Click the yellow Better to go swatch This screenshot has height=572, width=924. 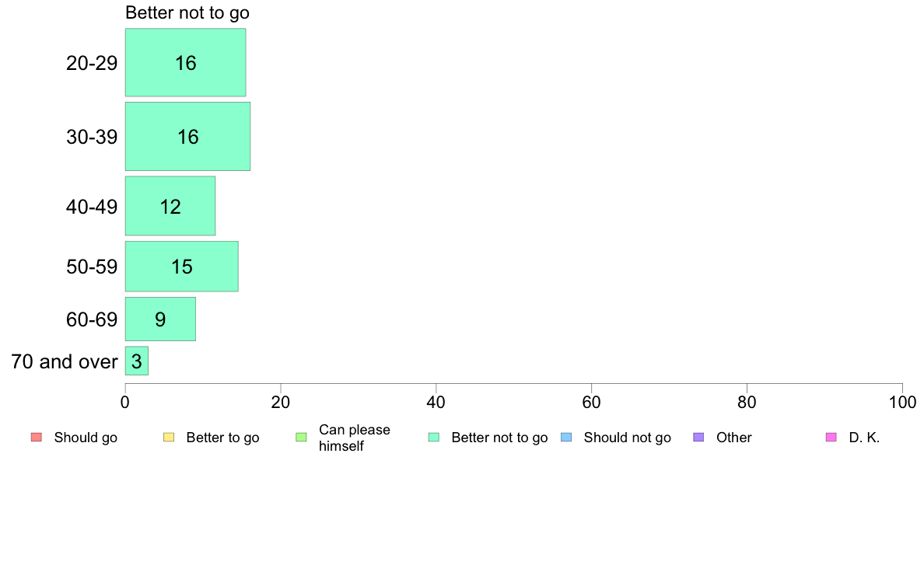[x=169, y=437]
